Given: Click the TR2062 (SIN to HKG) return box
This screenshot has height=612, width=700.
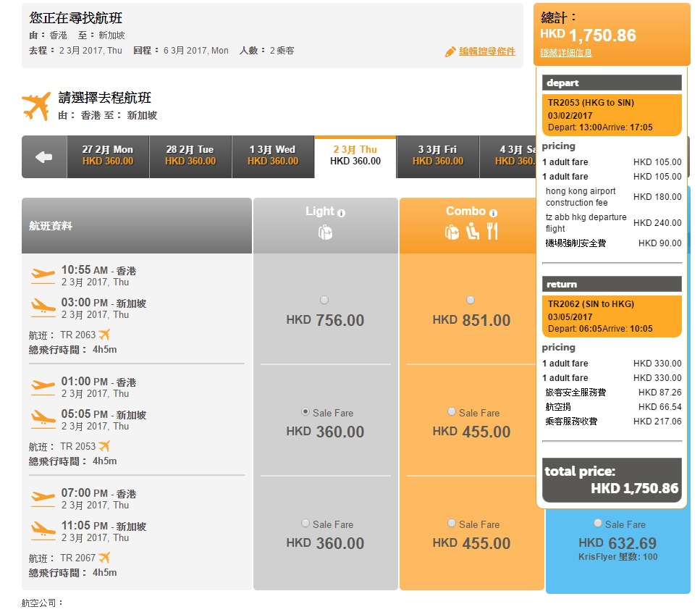Looking at the screenshot, I should pos(612,317).
